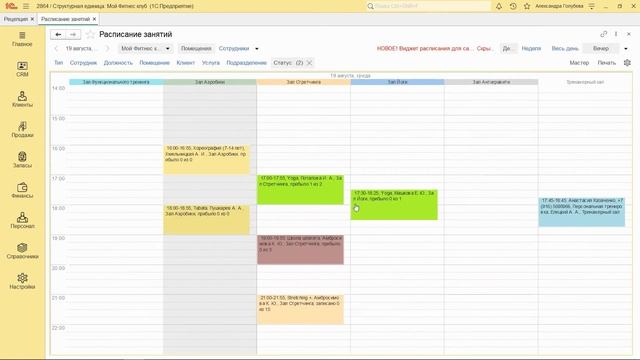Open the Клиент filter
The height and width of the screenshot is (360, 640).
(x=186, y=62)
